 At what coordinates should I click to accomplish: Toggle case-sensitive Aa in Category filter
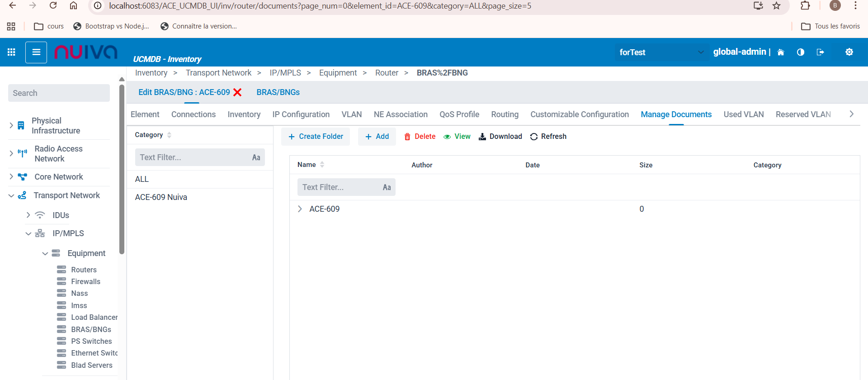256,157
